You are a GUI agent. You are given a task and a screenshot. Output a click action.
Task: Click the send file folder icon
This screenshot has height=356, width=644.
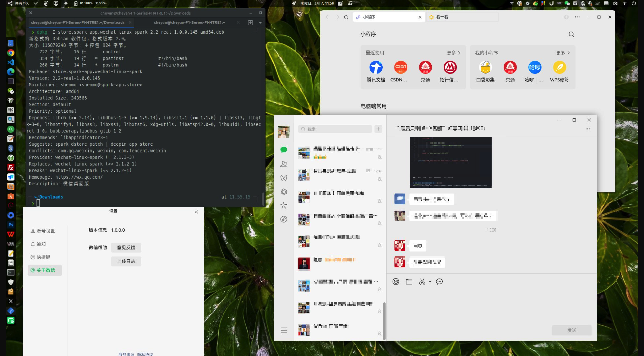tap(409, 281)
